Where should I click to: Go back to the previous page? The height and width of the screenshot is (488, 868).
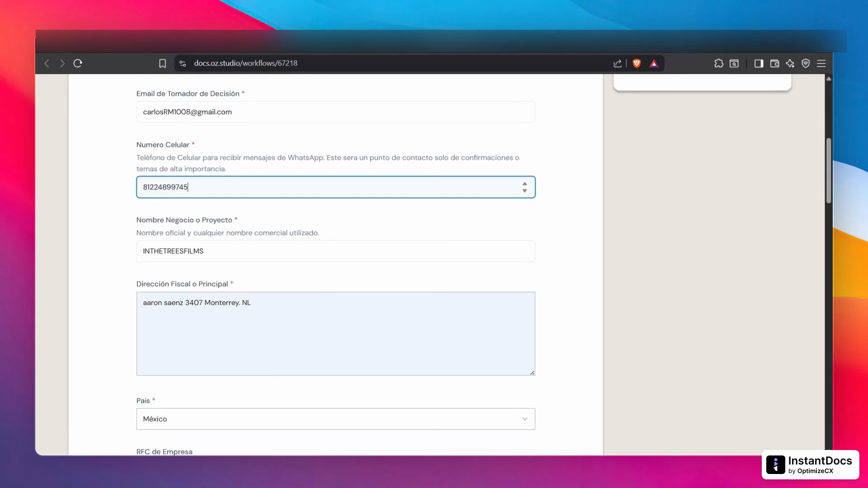pos(47,63)
